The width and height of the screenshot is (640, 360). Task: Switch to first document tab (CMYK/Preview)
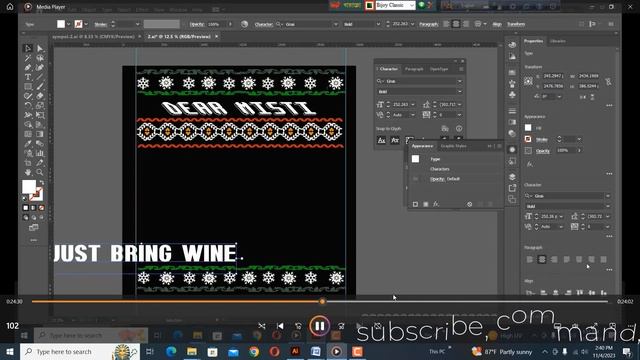coord(93,36)
